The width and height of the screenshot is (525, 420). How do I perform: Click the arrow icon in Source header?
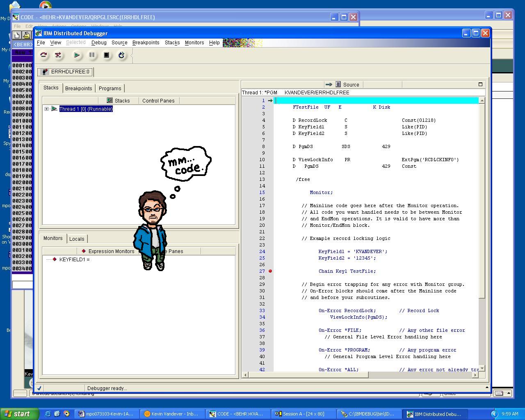point(329,84)
